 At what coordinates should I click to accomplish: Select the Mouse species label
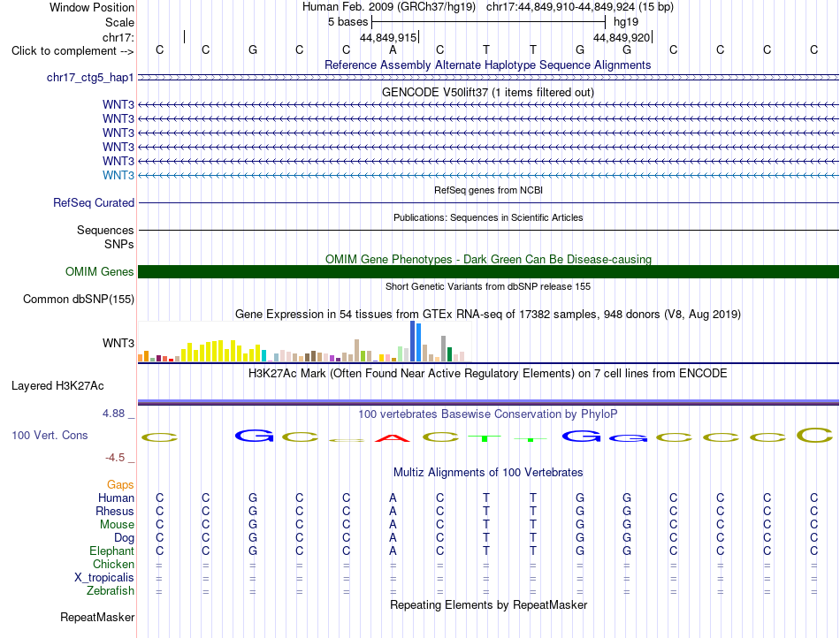(x=117, y=525)
